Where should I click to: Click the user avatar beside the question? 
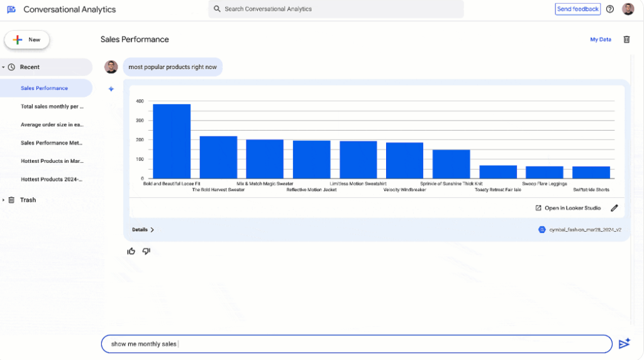coord(111,67)
